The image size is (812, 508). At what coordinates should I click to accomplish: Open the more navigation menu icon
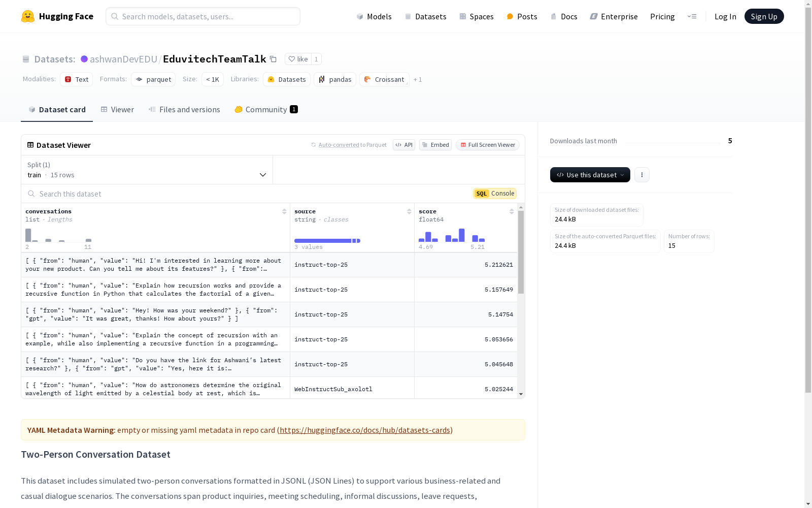click(692, 16)
